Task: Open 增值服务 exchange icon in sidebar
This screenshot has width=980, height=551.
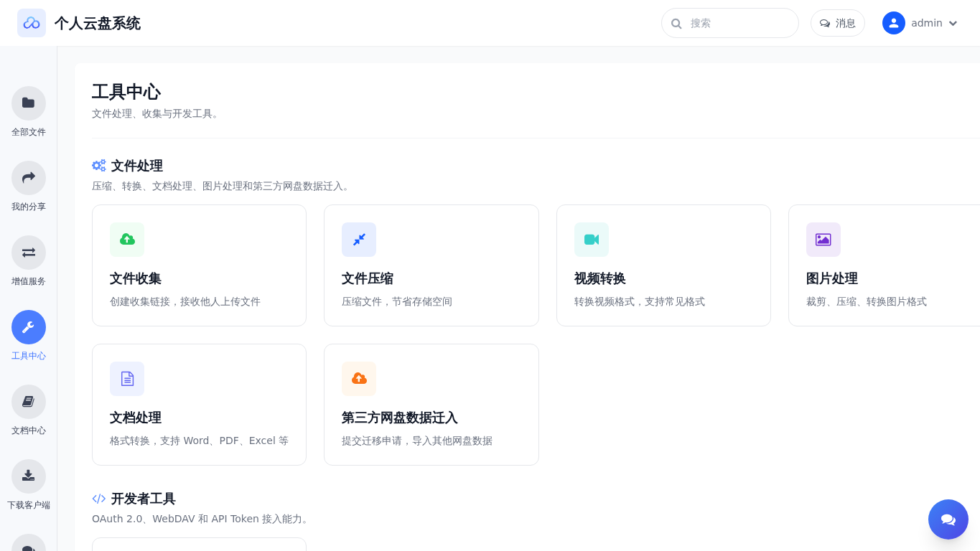Action: pos(29,253)
